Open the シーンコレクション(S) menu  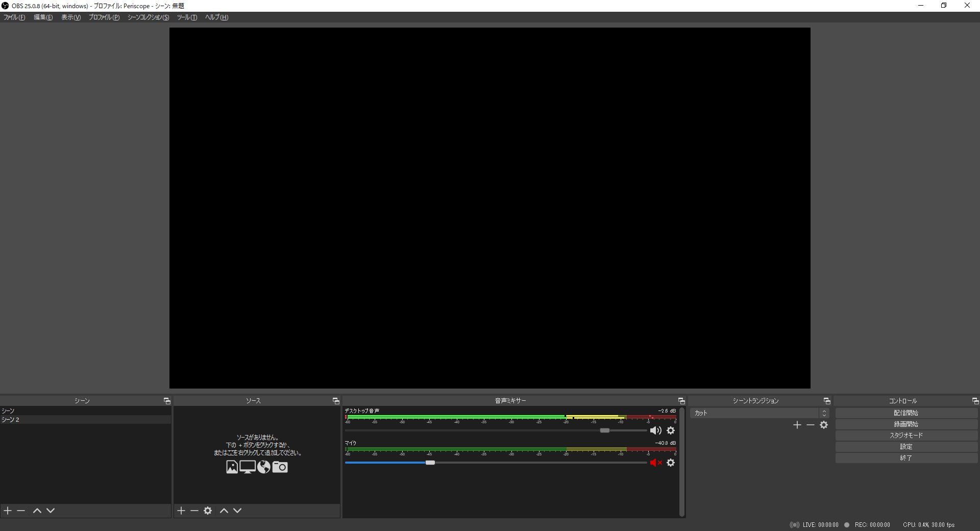click(148, 17)
